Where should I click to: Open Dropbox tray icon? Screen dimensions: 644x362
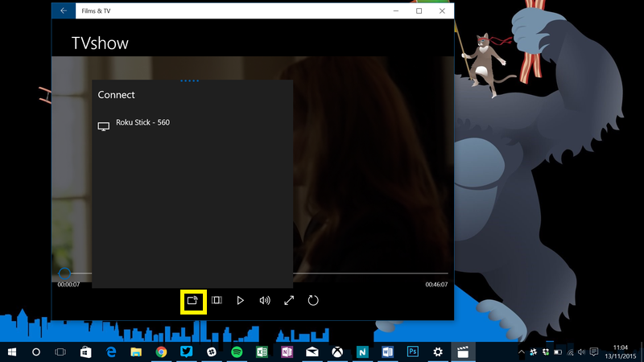[546, 352]
